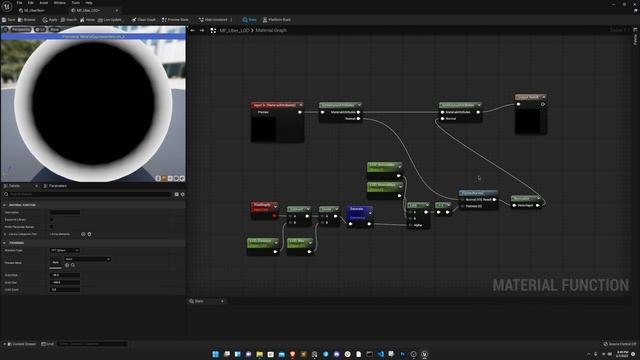This screenshot has height=360, width=640.
Task: Navigate forward in graph history
Action: (202, 30)
